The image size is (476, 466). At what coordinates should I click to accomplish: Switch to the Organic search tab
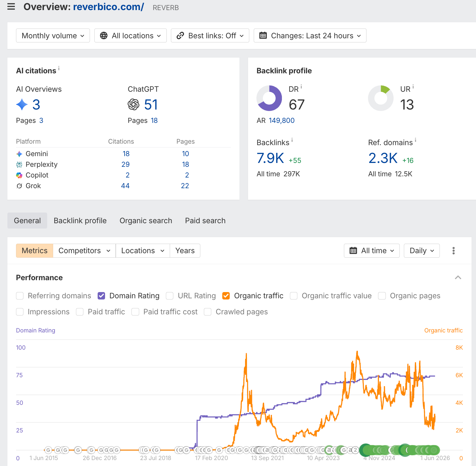[x=146, y=221]
